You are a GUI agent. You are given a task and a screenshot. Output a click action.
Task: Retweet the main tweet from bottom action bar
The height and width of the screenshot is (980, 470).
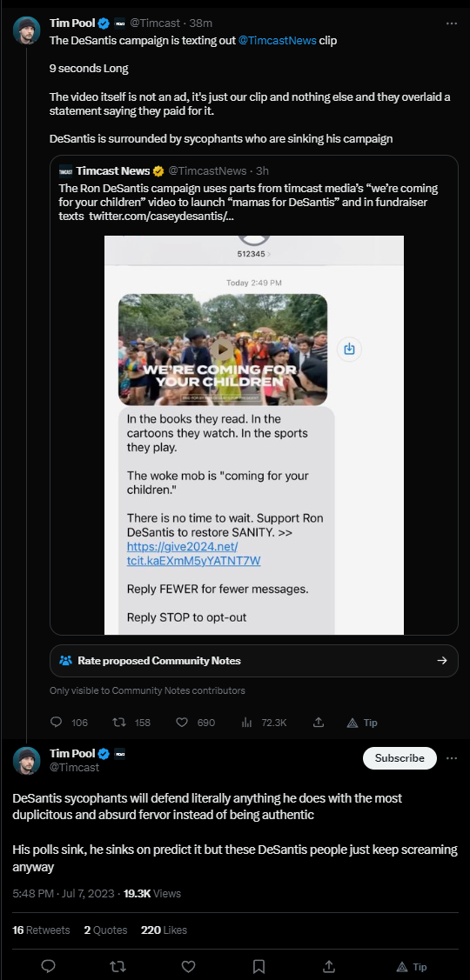point(117,966)
